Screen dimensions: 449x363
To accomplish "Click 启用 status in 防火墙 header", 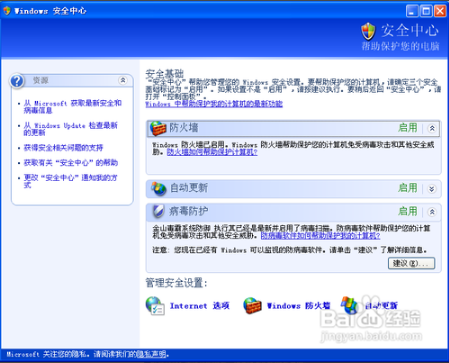I will pos(408,128).
